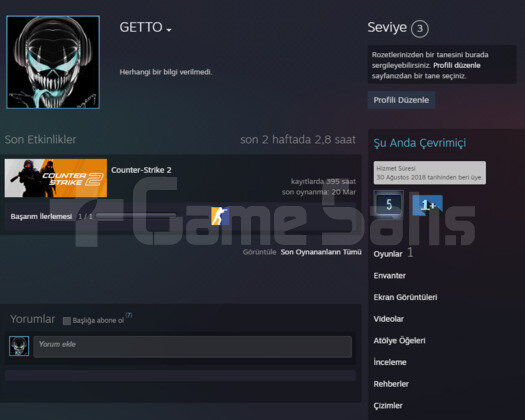Click the Counter-Strike achievement icon

point(220,216)
